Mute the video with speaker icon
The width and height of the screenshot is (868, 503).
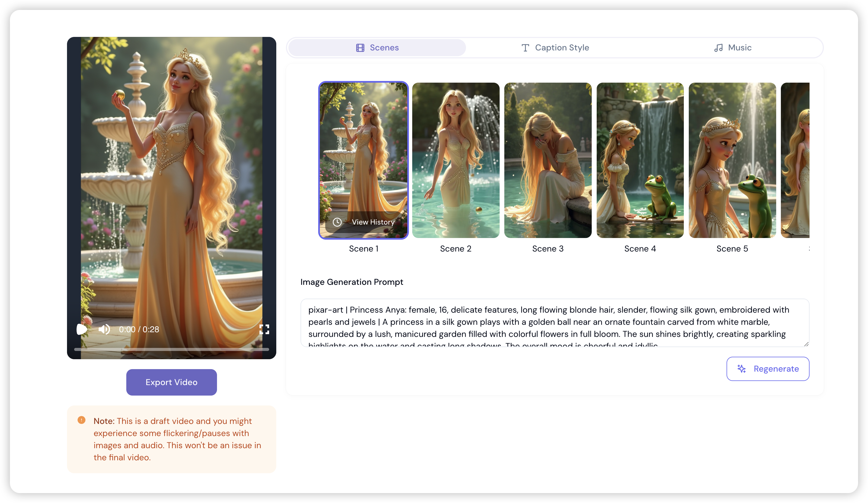pos(104,329)
